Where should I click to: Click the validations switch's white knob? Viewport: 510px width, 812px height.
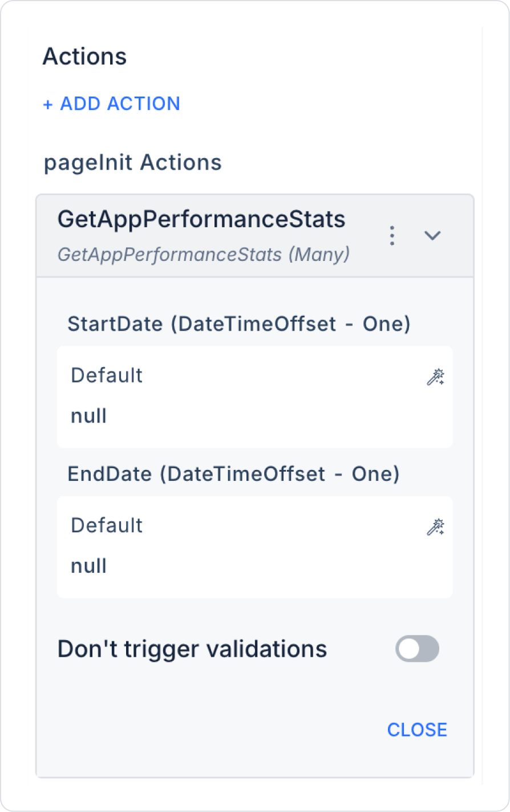pos(409,649)
